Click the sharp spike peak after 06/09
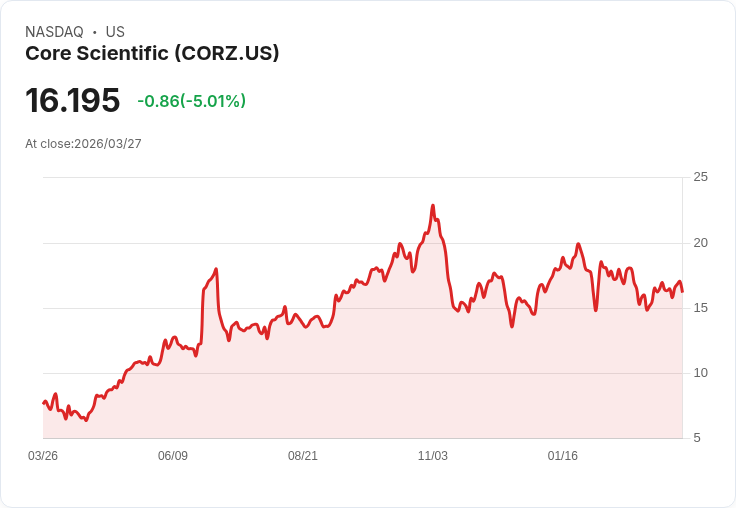 pos(216,269)
